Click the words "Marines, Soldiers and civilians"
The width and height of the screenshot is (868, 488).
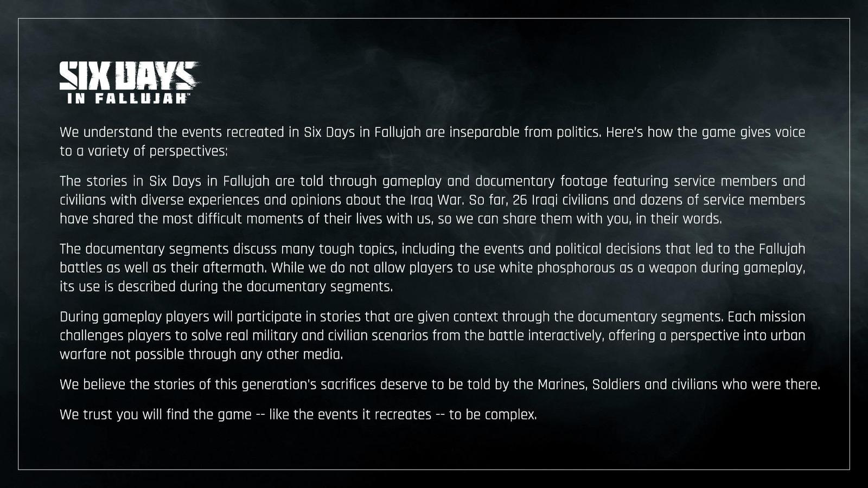pos(629,384)
